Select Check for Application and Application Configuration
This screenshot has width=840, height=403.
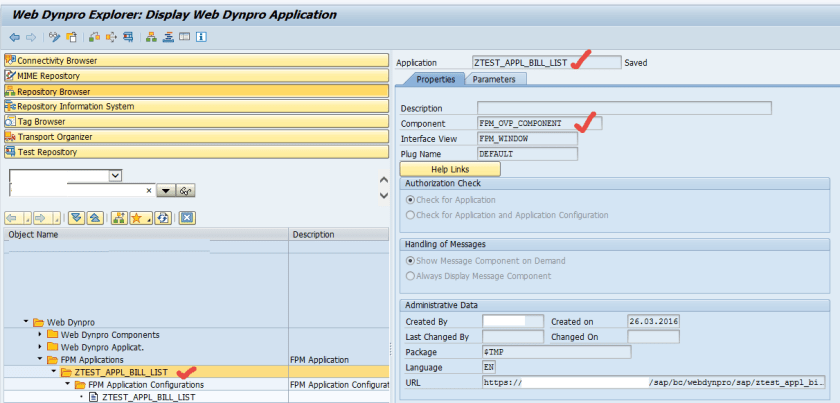pyautogui.click(x=408, y=215)
